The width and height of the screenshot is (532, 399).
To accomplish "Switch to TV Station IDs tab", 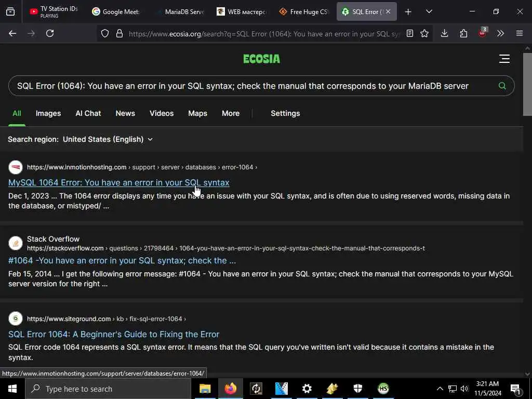I will click(54, 11).
